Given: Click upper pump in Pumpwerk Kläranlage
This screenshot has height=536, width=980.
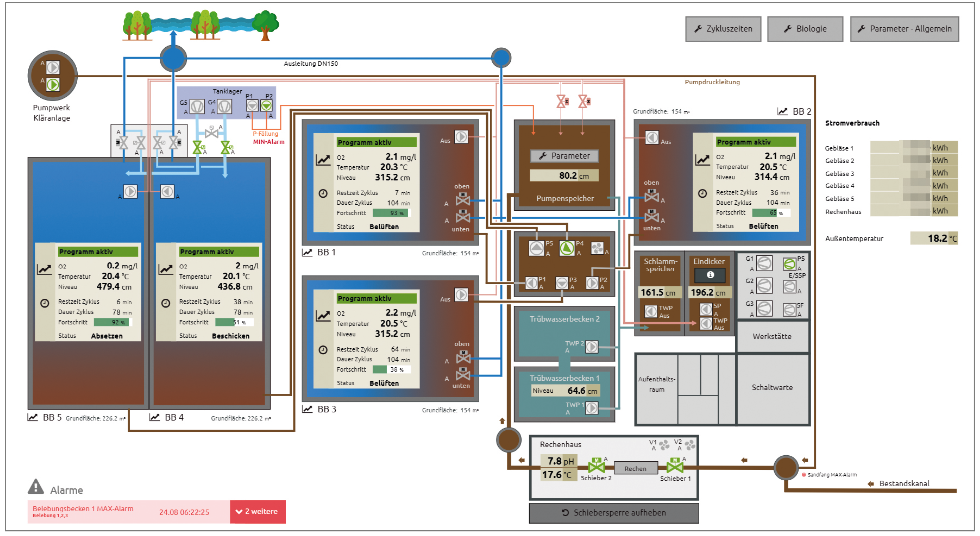Looking at the screenshot, I should click(x=53, y=67).
